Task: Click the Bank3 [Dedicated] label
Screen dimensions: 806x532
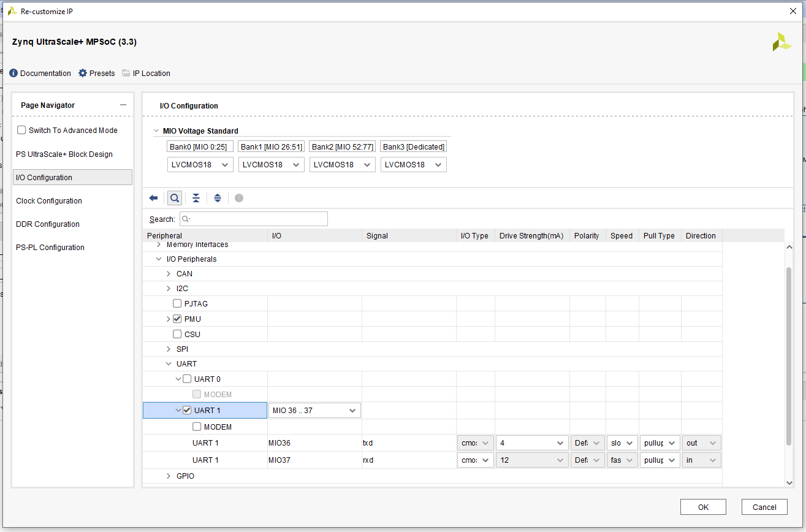Action: tap(414, 147)
